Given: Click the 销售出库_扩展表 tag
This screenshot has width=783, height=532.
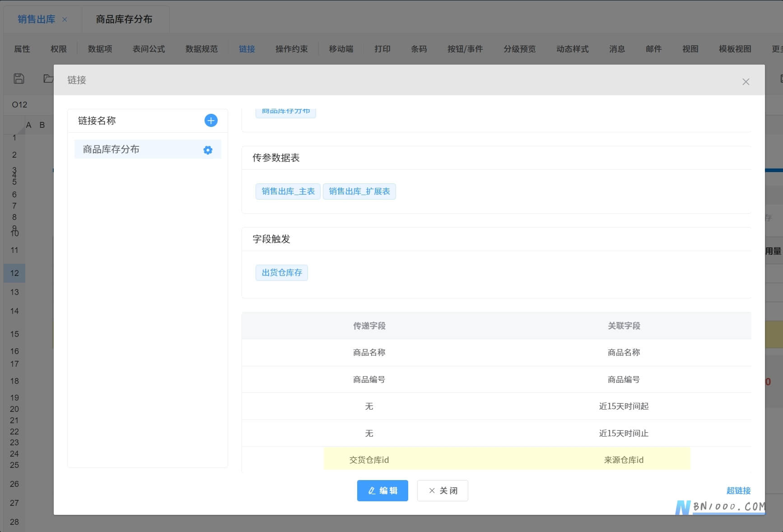Looking at the screenshot, I should (359, 191).
